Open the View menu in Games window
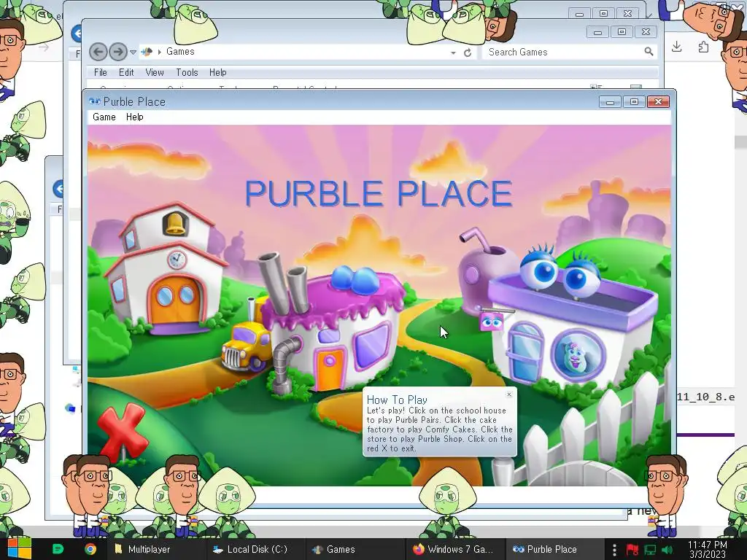This screenshot has height=560, width=747. pyautogui.click(x=155, y=72)
